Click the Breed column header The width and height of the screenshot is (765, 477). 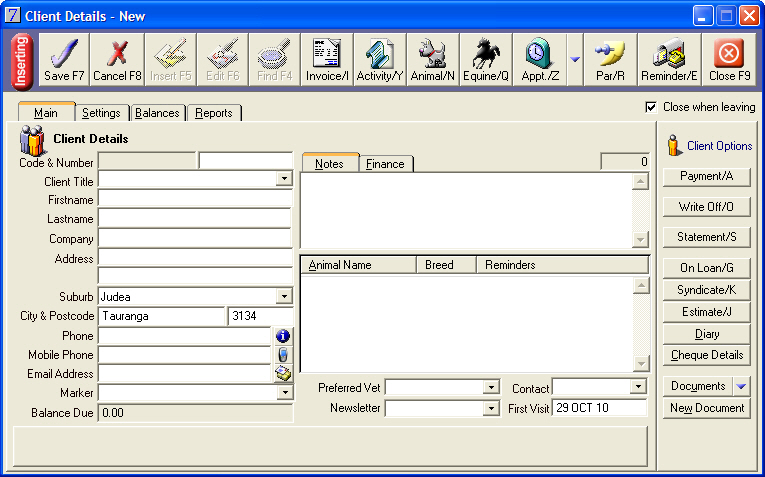click(446, 265)
